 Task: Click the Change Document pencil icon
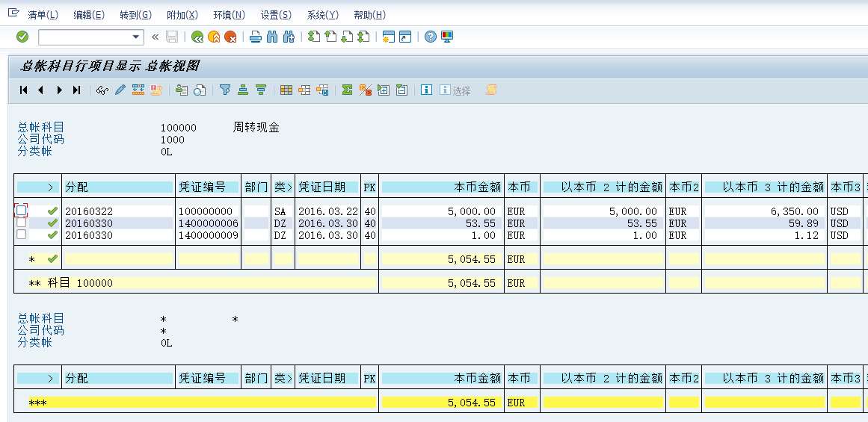(x=120, y=90)
